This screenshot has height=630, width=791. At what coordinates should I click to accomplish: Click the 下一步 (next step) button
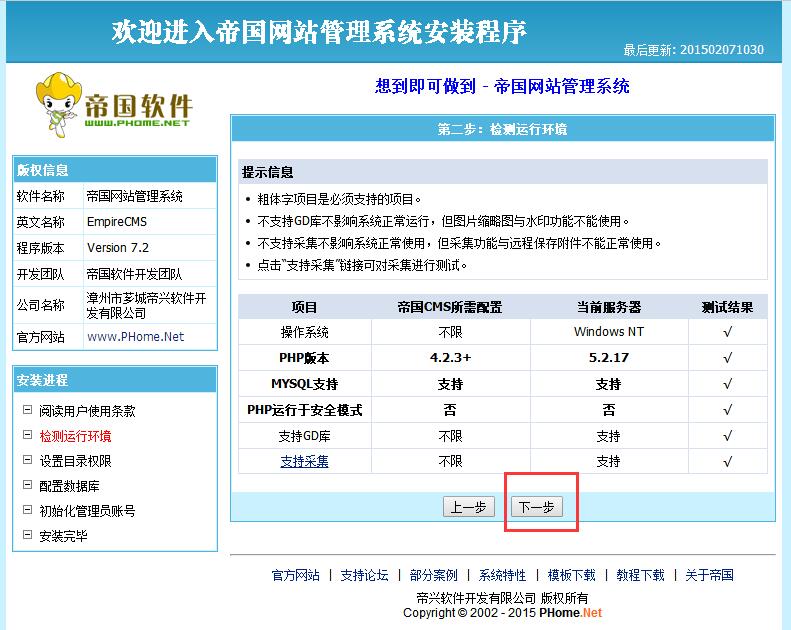point(536,506)
